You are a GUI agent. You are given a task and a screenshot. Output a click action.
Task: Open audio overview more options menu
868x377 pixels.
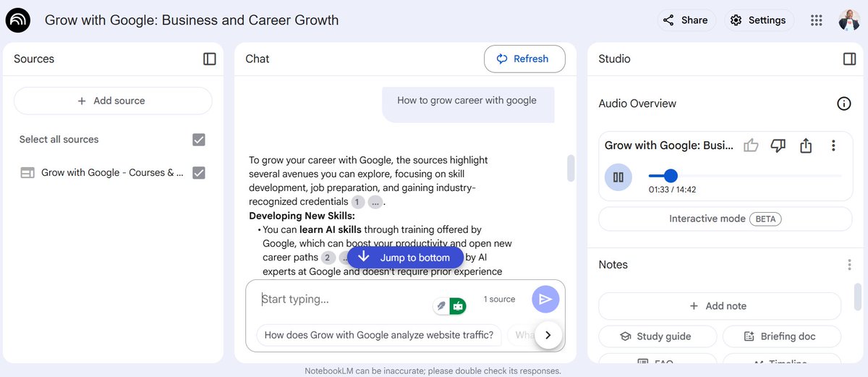(833, 145)
